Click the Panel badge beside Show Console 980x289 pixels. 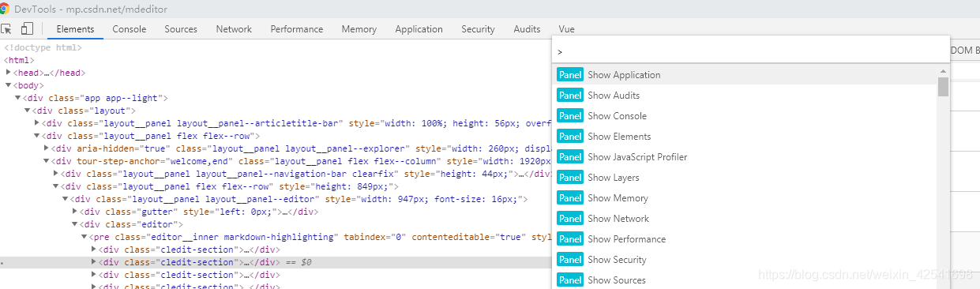(x=570, y=116)
